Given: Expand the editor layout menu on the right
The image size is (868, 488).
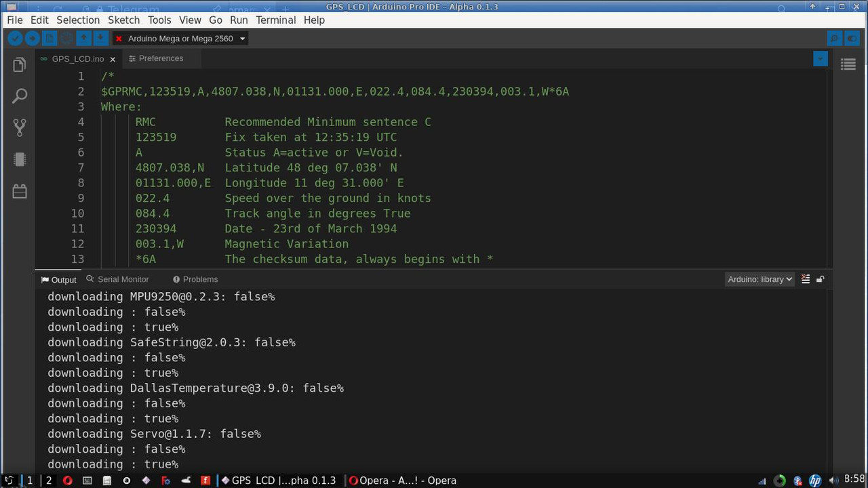Looking at the screenshot, I should (848, 64).
